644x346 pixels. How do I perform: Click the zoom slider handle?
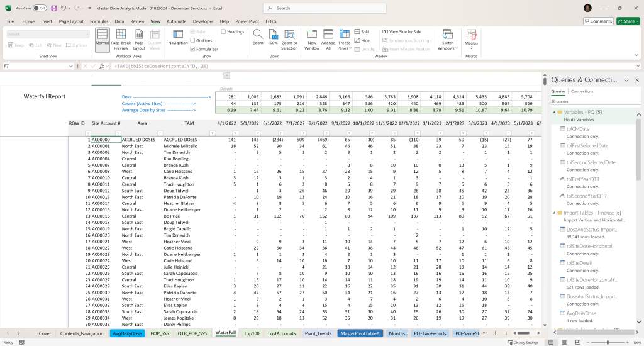point(608,342)
